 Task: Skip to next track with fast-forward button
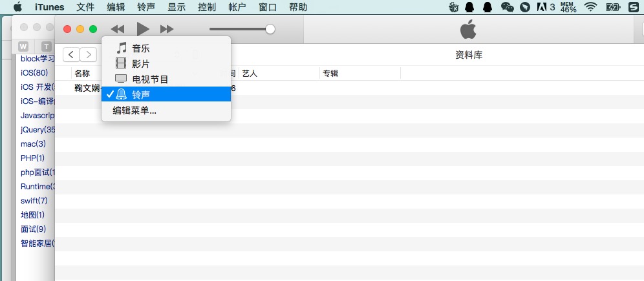click(167, 29)
